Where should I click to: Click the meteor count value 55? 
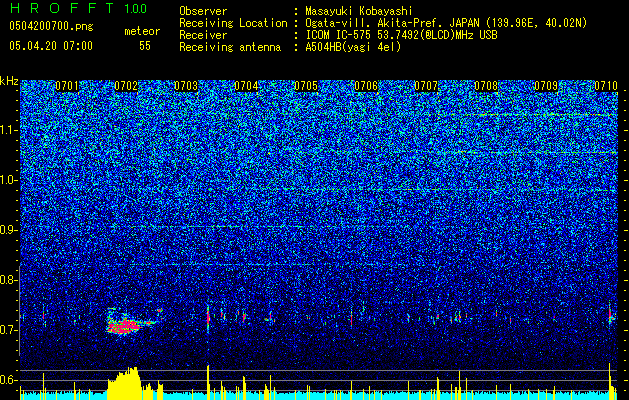pos(145,46)
